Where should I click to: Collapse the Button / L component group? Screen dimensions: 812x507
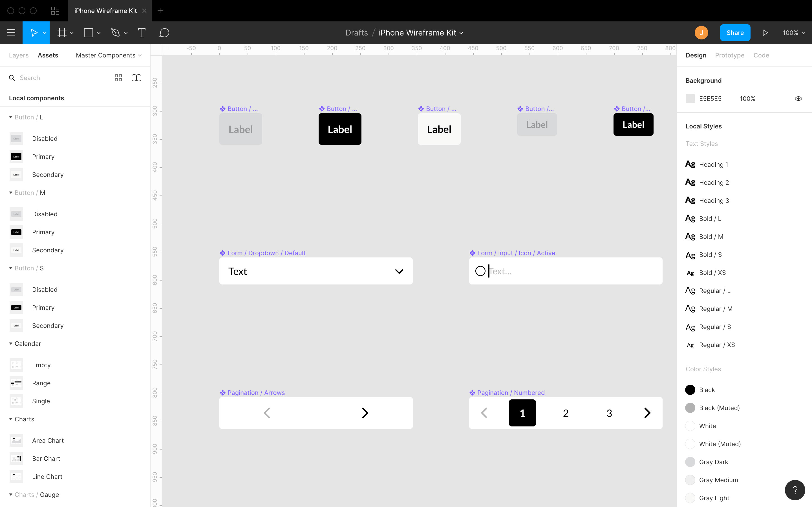pos(10,117)
